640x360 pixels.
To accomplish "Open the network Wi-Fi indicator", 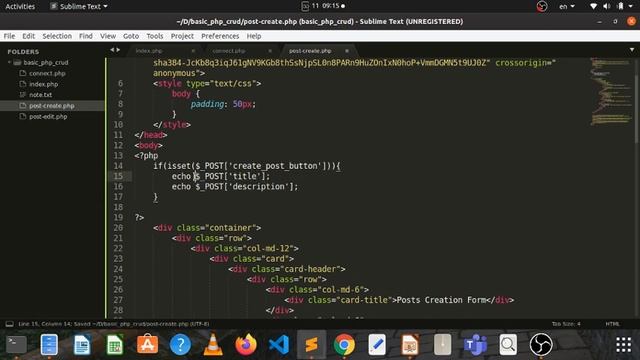I will pos(593,6).
